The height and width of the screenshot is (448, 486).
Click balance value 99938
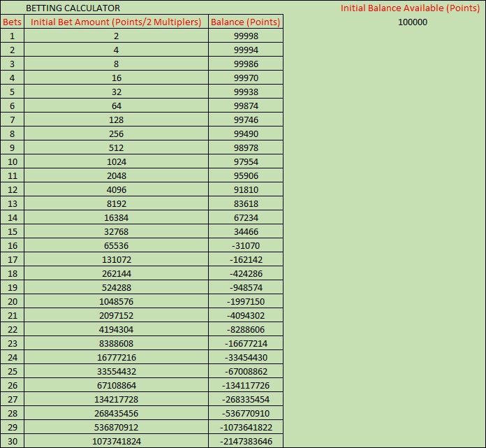click(246, 92)
